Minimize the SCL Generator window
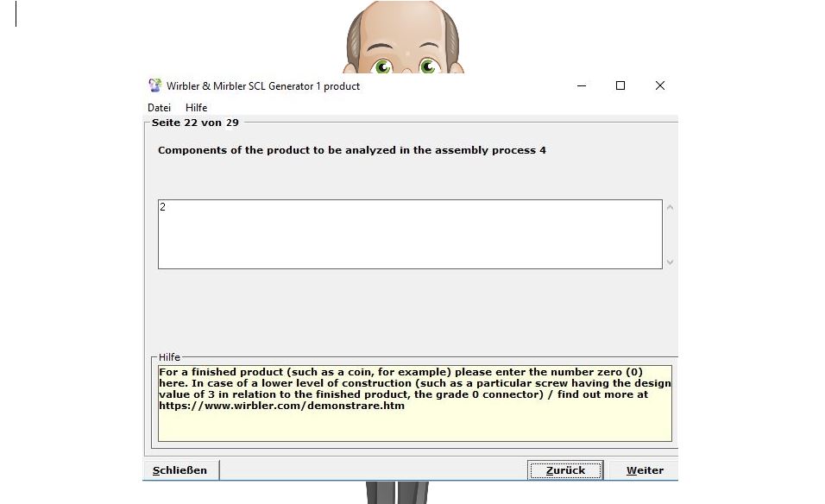825x504 pixels. click(580, 85)
